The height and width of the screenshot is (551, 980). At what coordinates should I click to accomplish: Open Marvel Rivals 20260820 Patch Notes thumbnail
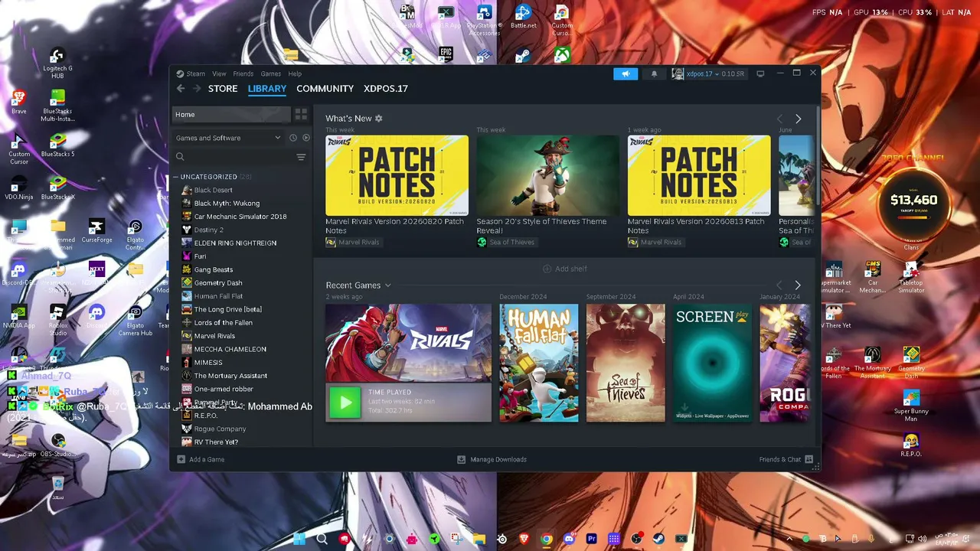[397, 175]
